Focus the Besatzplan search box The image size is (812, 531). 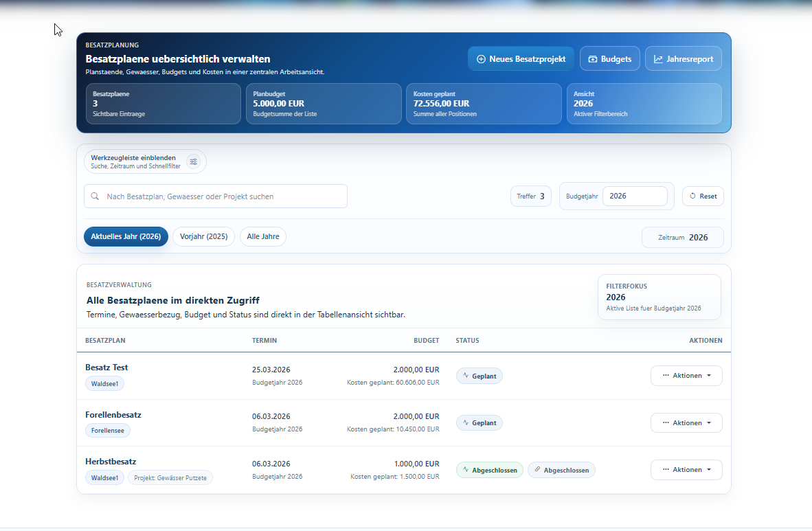click(x=216, y=196)
